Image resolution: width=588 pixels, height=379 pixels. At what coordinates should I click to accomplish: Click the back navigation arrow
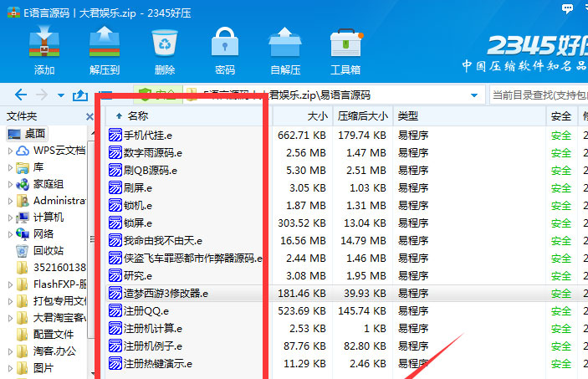[21, 95]
